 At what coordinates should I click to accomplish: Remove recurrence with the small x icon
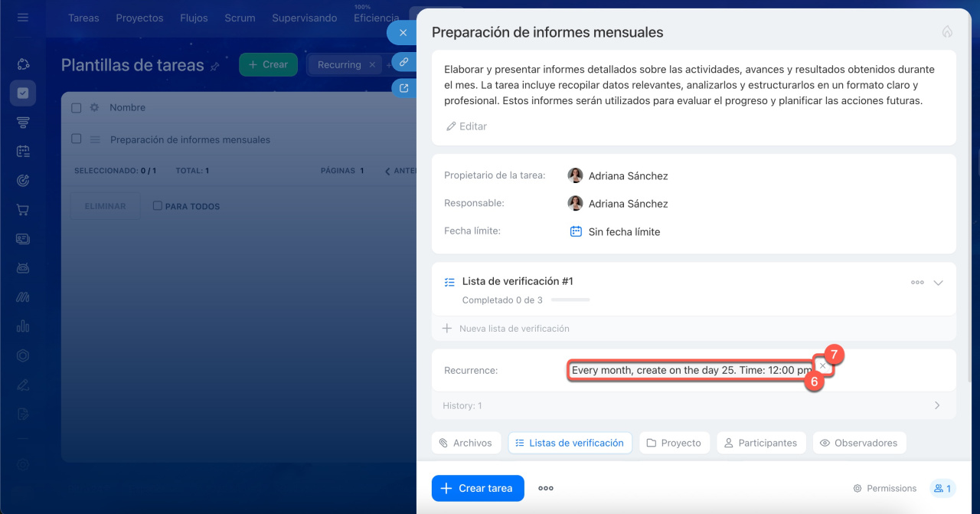pos(822,366)
